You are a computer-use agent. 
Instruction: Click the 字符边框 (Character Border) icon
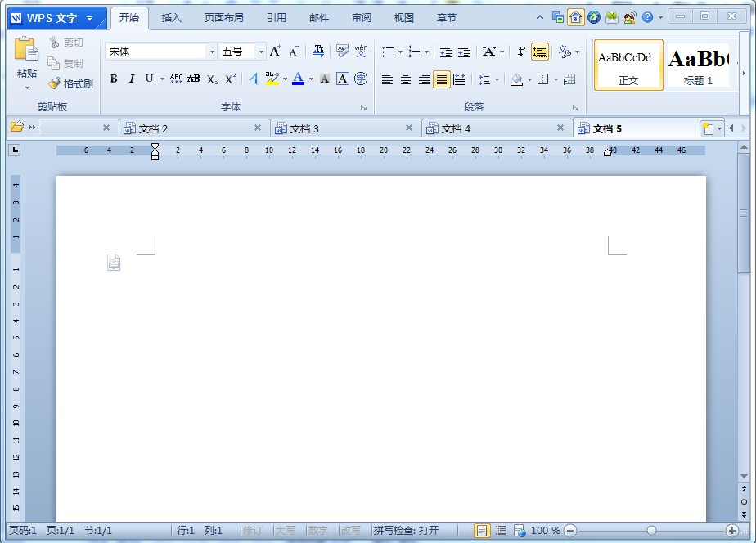[x=343, y=79]
